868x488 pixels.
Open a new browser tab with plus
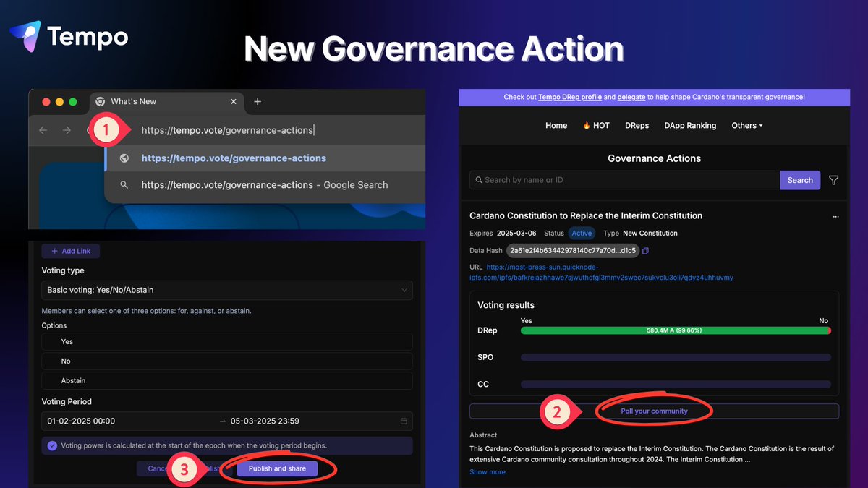pos(258,102)
